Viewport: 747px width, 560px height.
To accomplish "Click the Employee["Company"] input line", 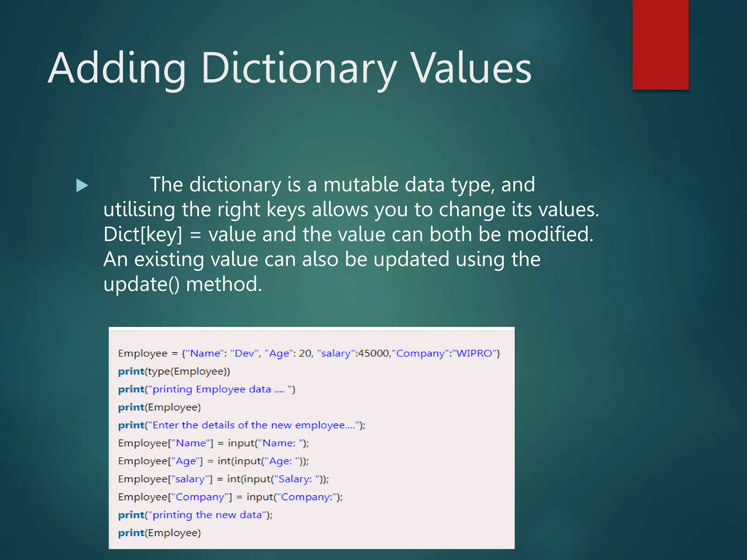I will (x=230, y=497).
